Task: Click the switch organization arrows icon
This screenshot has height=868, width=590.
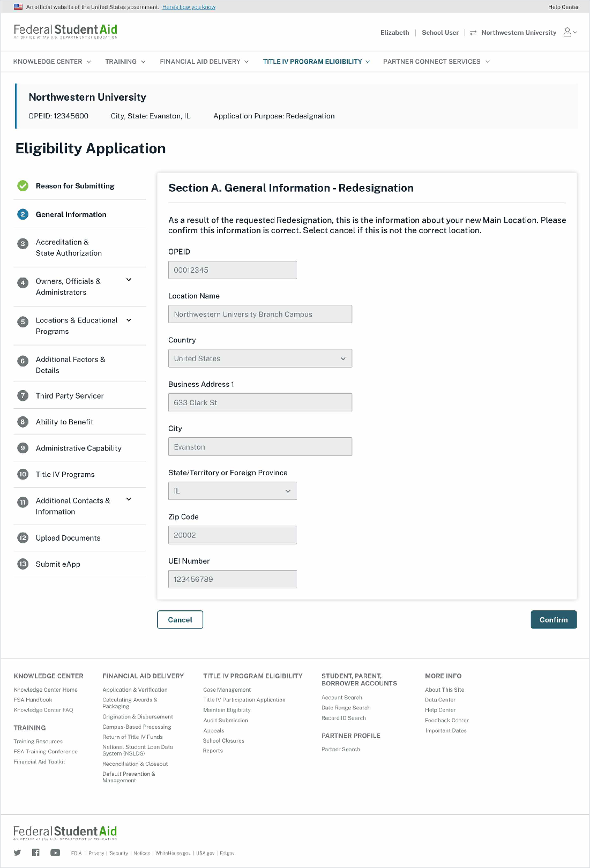Action: tap(473, 33)
